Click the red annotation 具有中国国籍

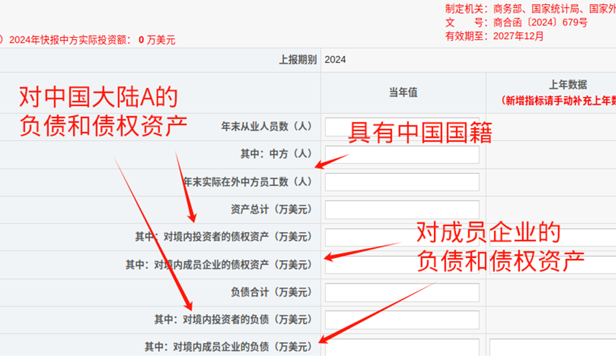tap(420, 133)
